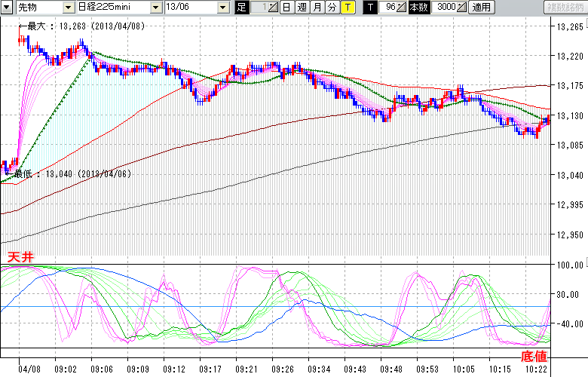
Task: Click the red 底値 bottom label
Action: (534, 354)
